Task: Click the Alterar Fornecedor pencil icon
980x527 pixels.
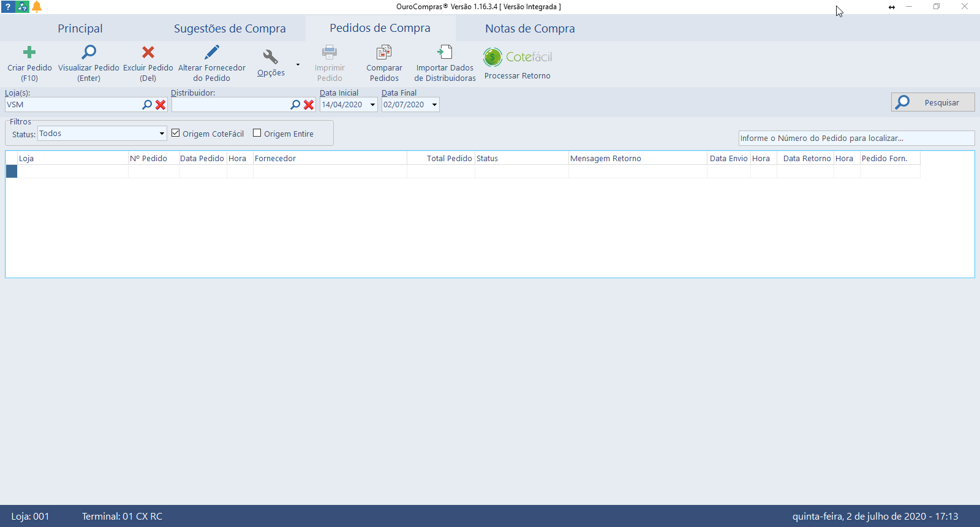Action: (x=212, y=53)
